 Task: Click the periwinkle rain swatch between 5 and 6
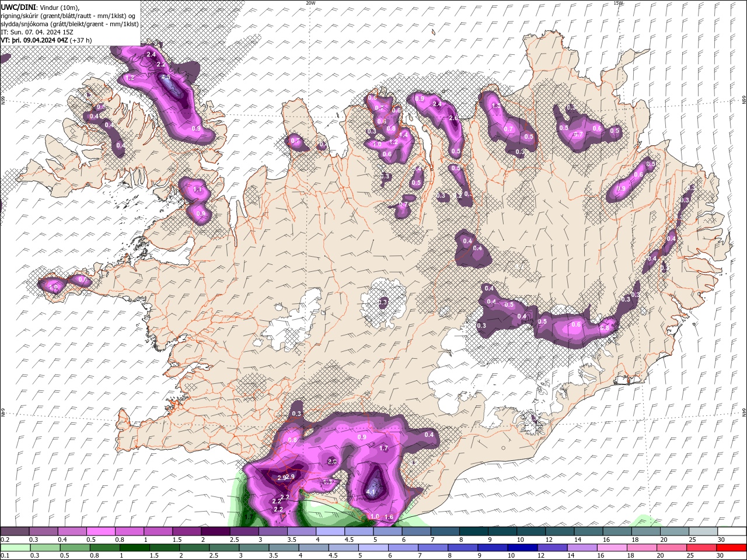click(x=373, y=548)
